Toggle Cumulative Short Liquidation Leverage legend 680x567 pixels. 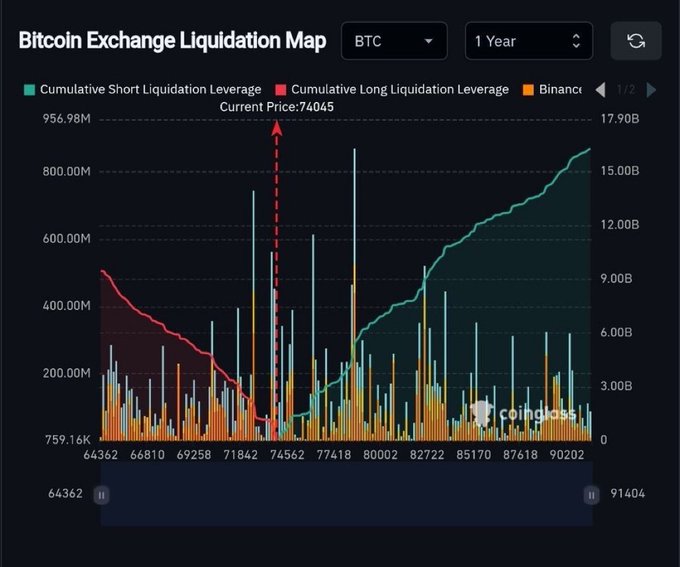(143, 89)
